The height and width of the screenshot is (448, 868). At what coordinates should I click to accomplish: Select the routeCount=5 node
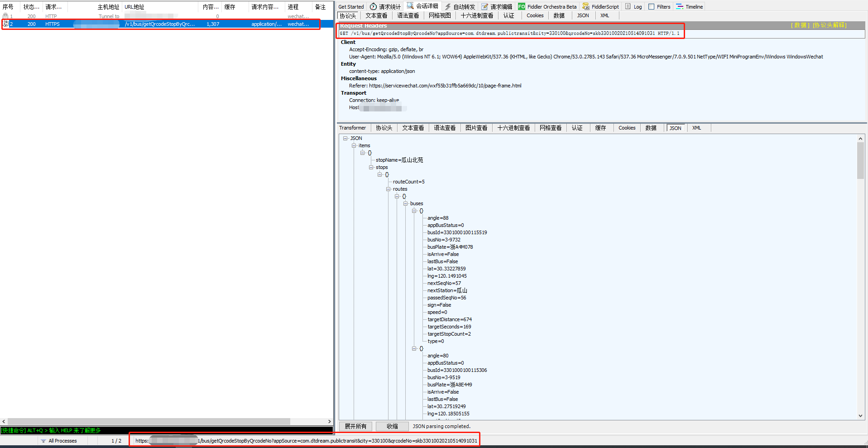(408, 182)
